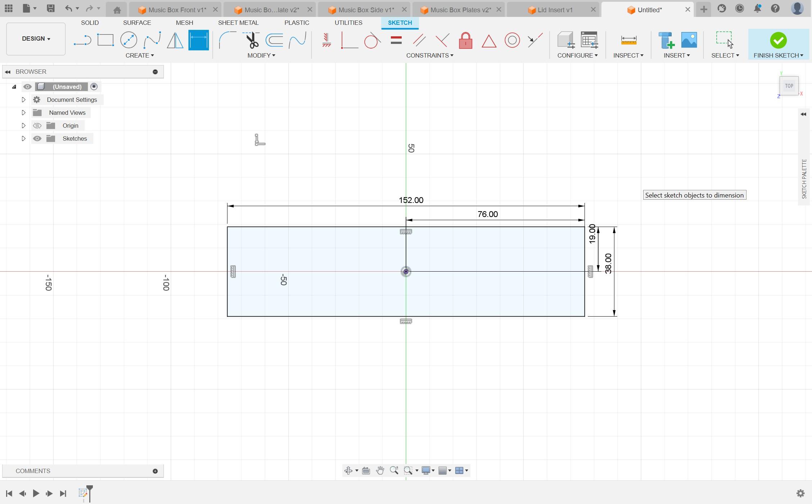Select the Mirror tool
This screenshot has width=812, height=504.
click(175, 40)
